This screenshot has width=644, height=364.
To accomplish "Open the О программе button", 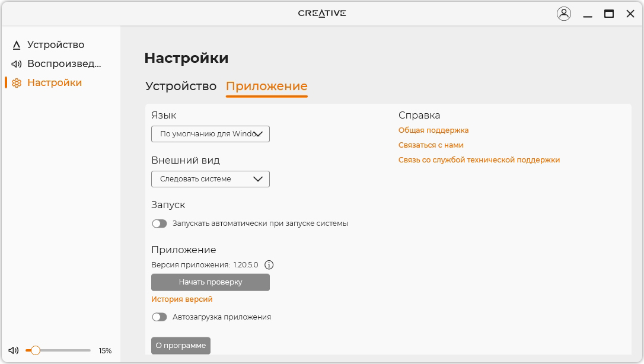I will (181, 346).
